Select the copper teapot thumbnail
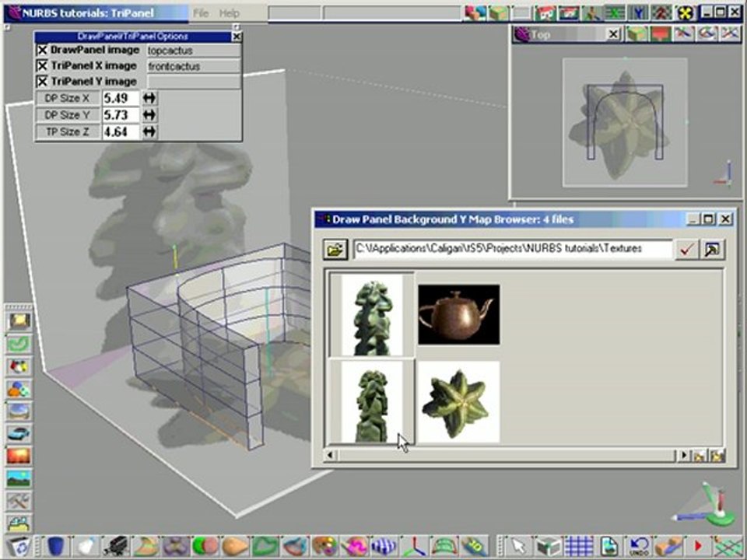 459,315
